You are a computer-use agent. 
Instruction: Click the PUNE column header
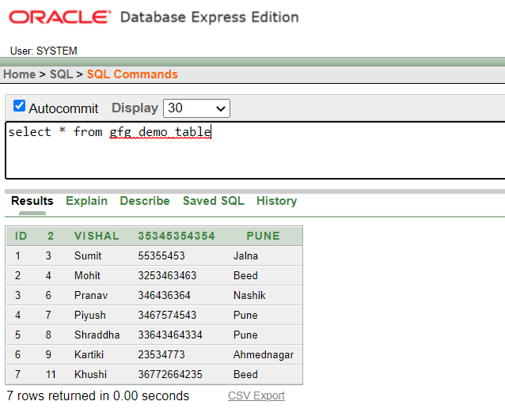click(263, 236)
